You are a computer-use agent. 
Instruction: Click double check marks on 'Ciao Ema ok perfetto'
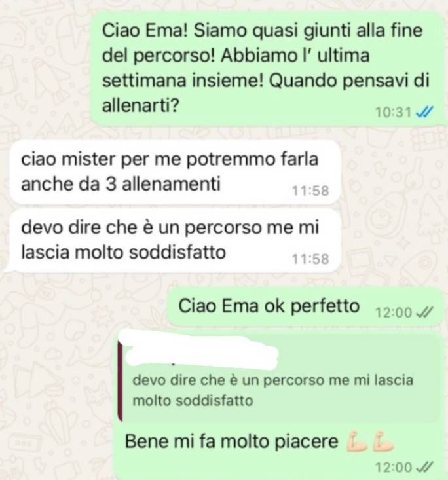(x=425, y=312)
